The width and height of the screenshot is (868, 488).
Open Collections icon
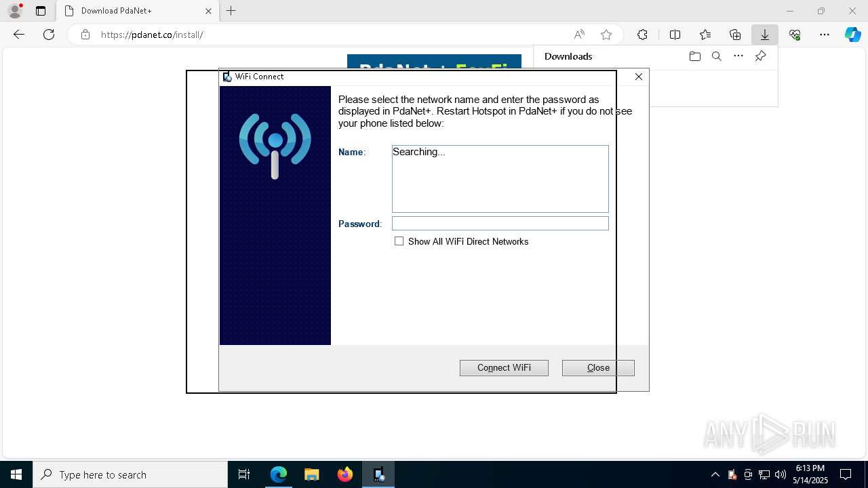735,35
